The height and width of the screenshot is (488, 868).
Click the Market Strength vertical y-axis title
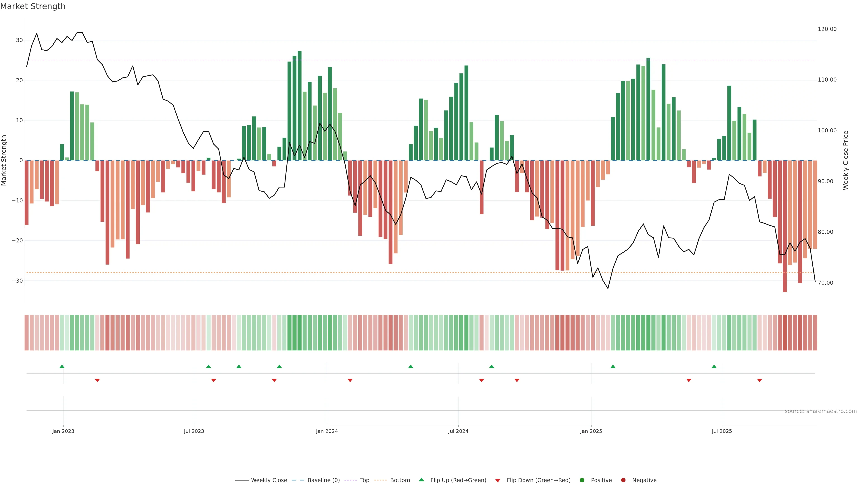pyautogui.click(x=4, y=160)
